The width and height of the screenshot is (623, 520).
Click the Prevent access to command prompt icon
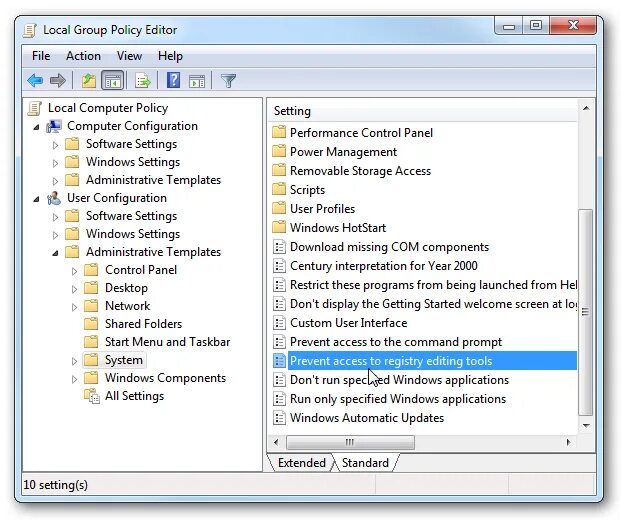click(x=279, y=342)
